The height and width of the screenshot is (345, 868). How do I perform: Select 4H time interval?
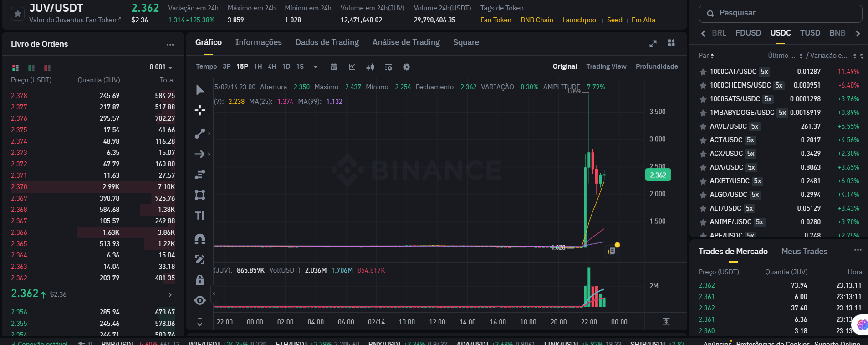[272, 67]
